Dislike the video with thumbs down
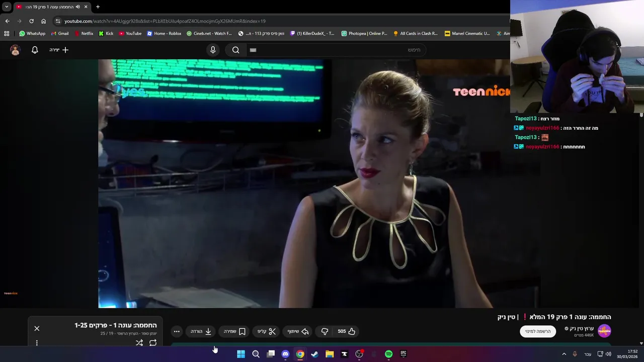 click(325, 331)
